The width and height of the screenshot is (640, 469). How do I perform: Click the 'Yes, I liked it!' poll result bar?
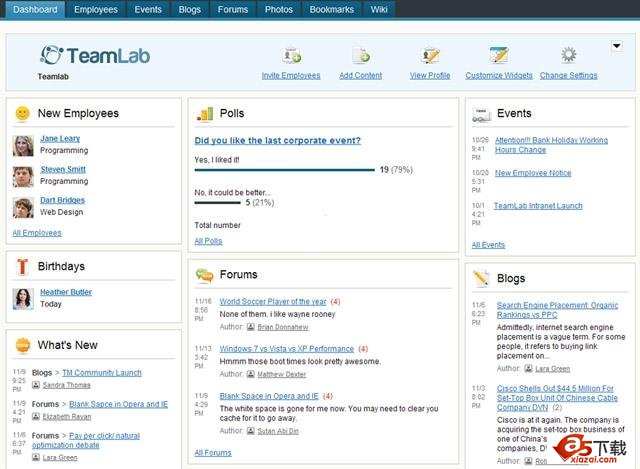coord(284,170)
